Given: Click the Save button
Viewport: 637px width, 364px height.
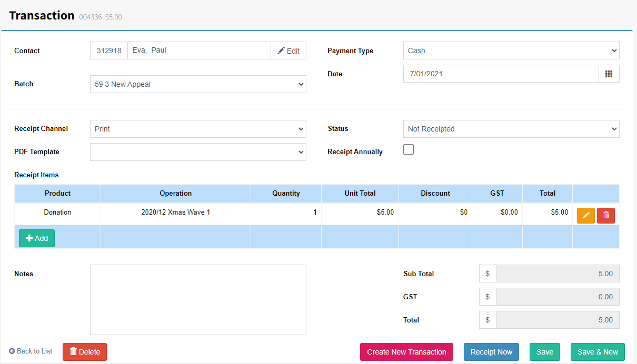Looking at the screenshot, I should click(545, 352).
